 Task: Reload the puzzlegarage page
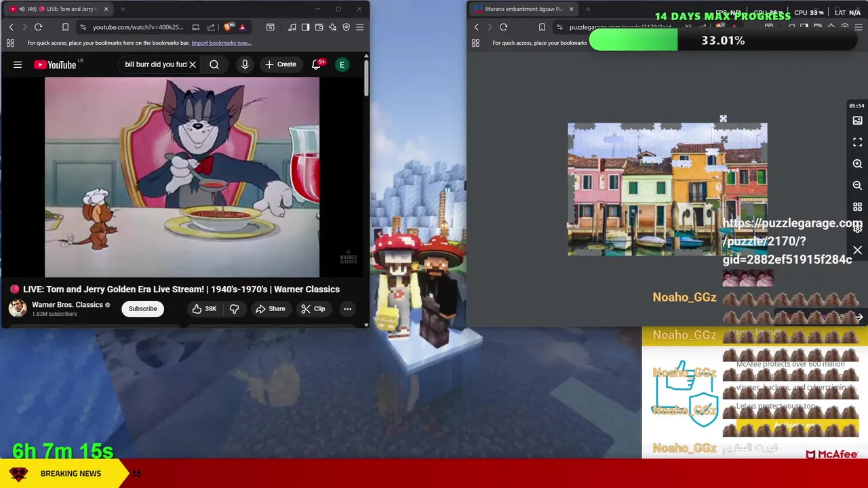tap(503, 27)
